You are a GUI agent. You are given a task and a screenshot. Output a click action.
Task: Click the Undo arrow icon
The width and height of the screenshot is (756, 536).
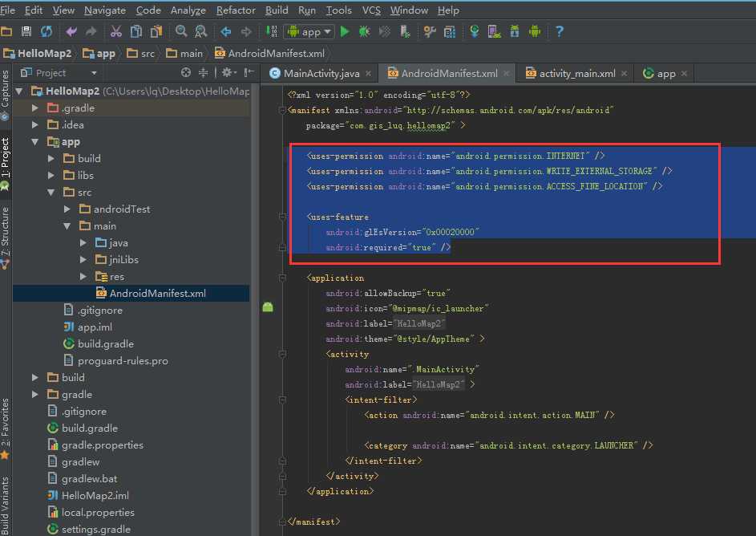pyautogui.click(x=71, y=31)
